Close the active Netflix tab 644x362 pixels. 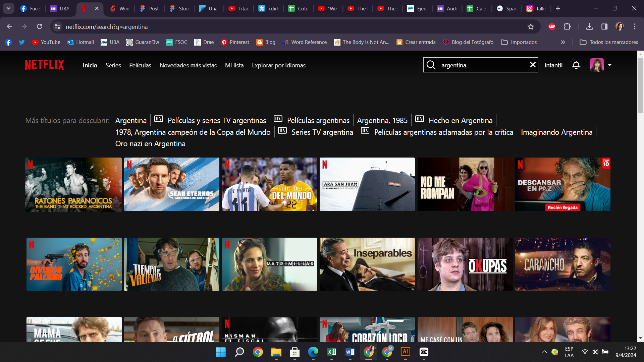[97, 8]
